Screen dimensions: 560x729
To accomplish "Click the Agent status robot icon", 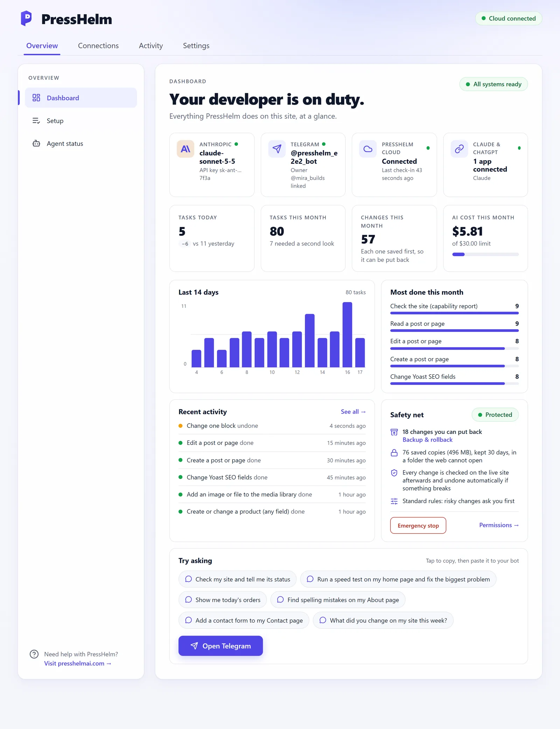I will [x=36, y=144].
